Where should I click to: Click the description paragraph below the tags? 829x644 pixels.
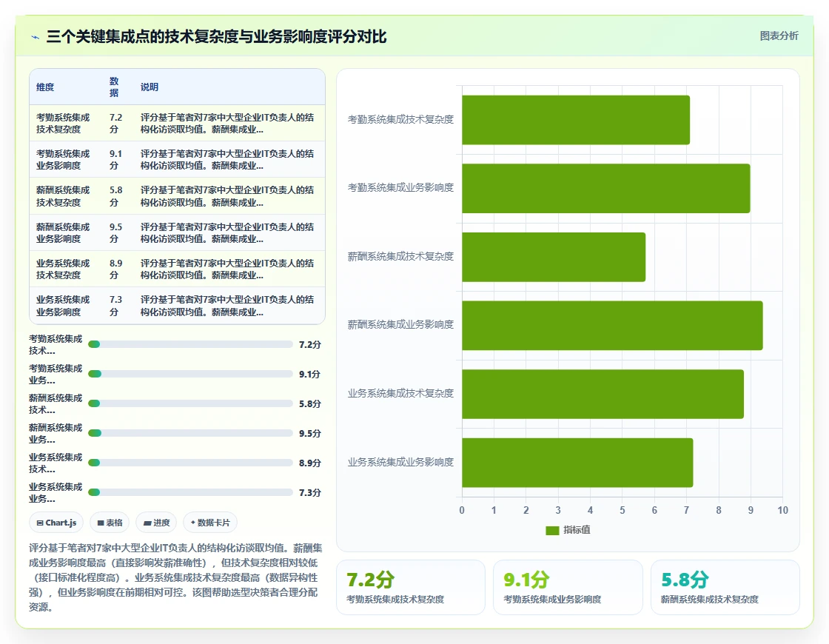pos(175,577)
